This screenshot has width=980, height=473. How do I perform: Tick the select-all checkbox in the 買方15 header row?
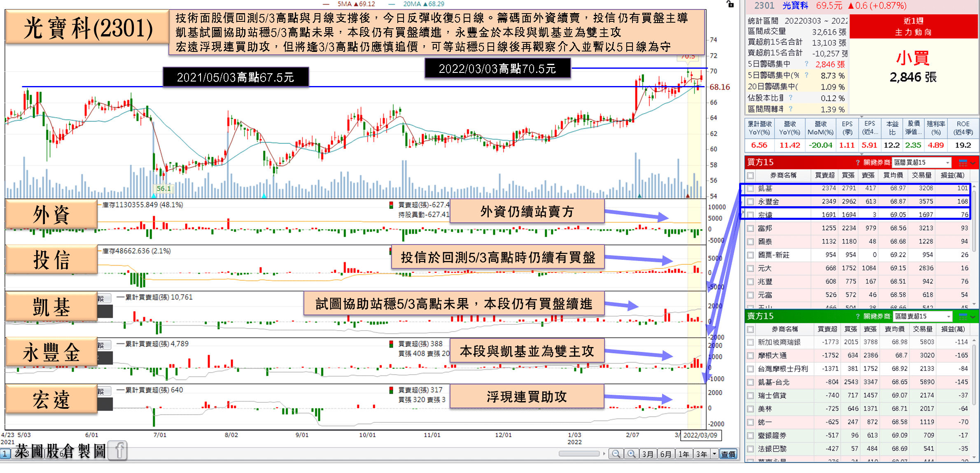[x=751, y=175]
